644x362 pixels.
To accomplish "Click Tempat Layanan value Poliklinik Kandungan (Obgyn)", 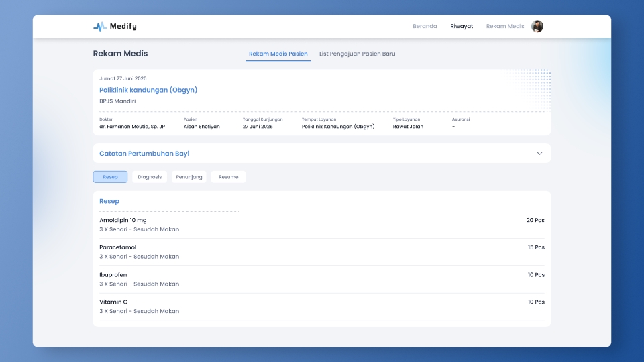I will tap(338, 127).
